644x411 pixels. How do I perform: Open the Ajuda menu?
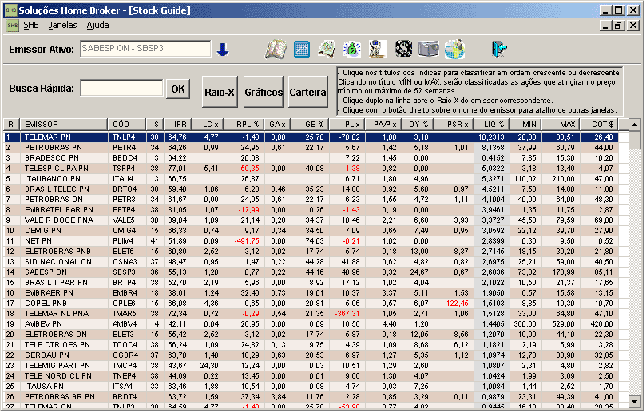coord(98,25)
